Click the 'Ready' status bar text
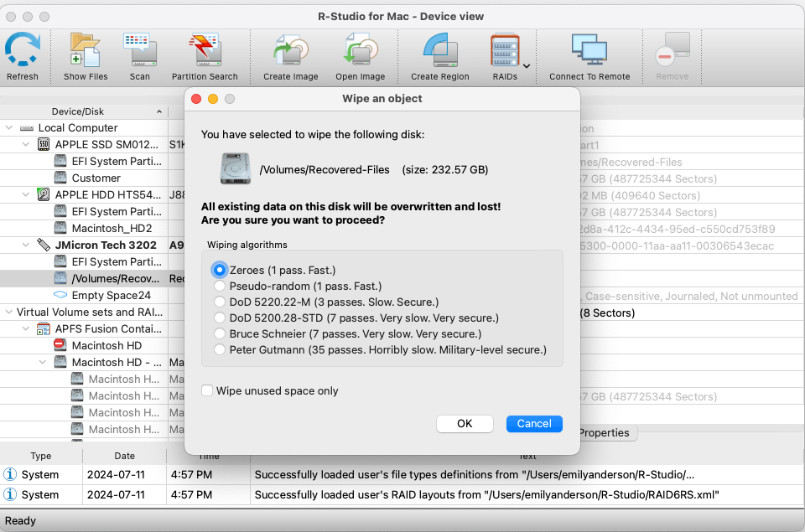The height and width of the screenshot is (532, 805). (x=20, y=521)
